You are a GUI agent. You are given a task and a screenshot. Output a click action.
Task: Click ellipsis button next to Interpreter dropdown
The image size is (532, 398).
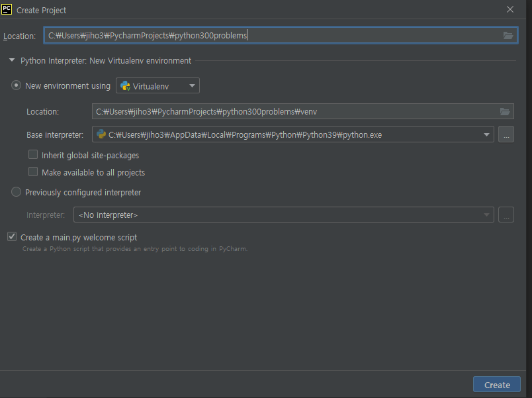coord(506,215)
